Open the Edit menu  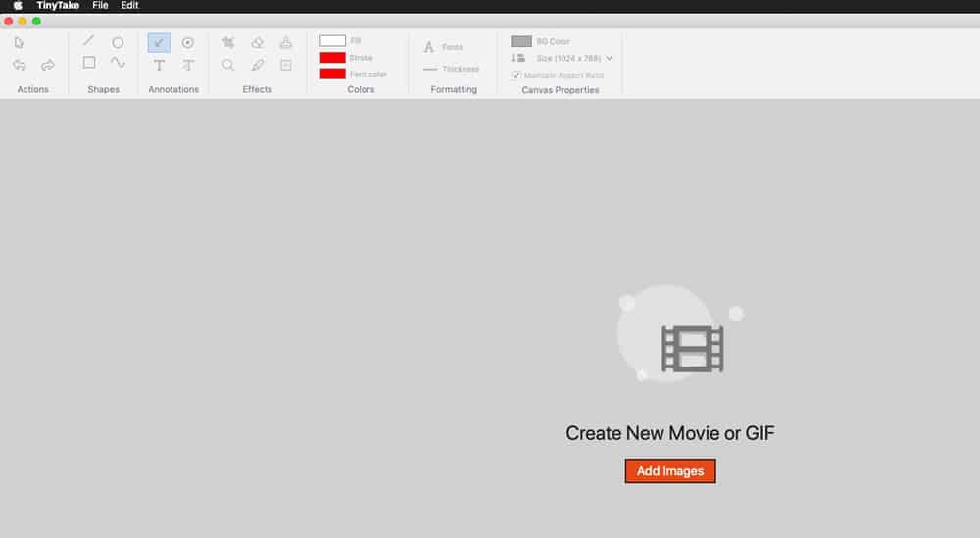129,5
